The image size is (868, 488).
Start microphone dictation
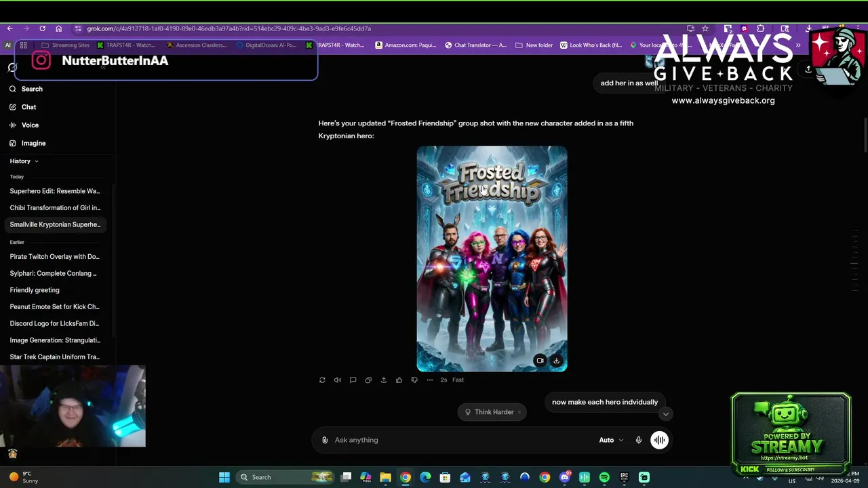pos(638,440)
